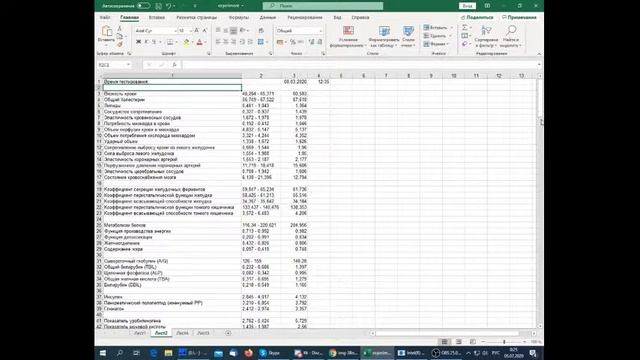Decrease font size with smaller A icon

pos(204,31)
